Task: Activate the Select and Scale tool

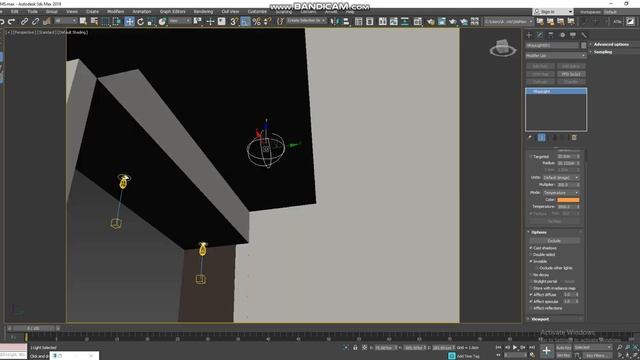Action: (151, 21)
